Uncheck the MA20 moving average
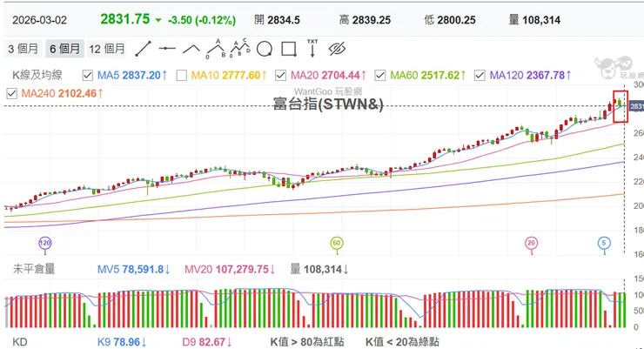The height and width of the screenshot is (349, 644). pos(280,75)
